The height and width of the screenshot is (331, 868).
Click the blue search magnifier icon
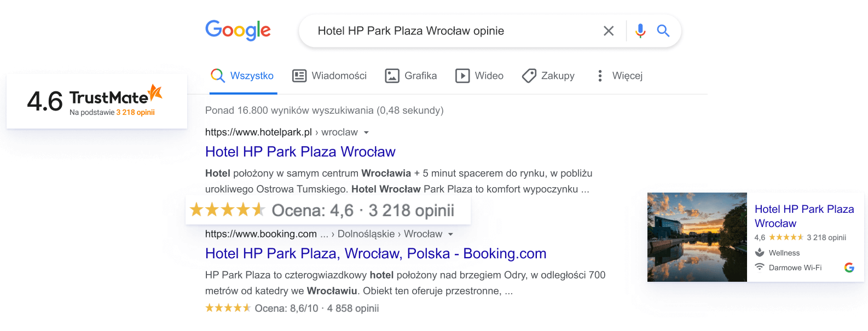pyautogui.click(x=663, y=31)
